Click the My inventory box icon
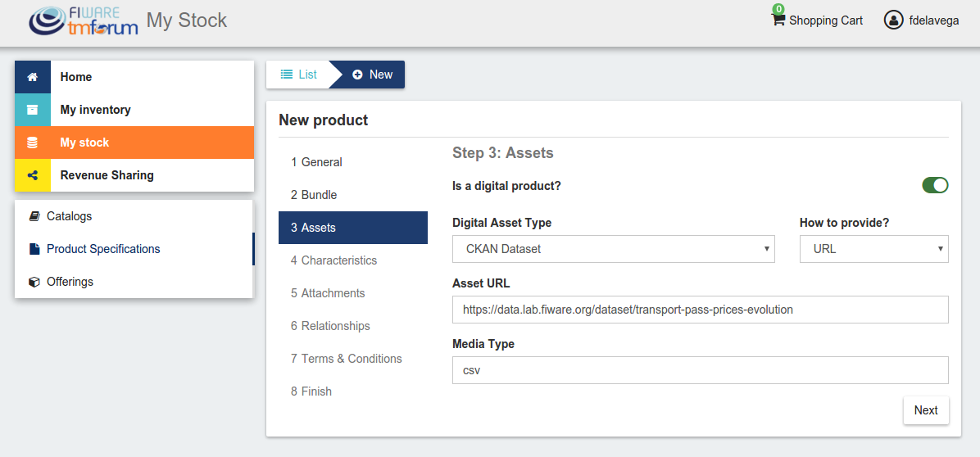This screenshot has height=457, width=980. (x=33, y=110)
